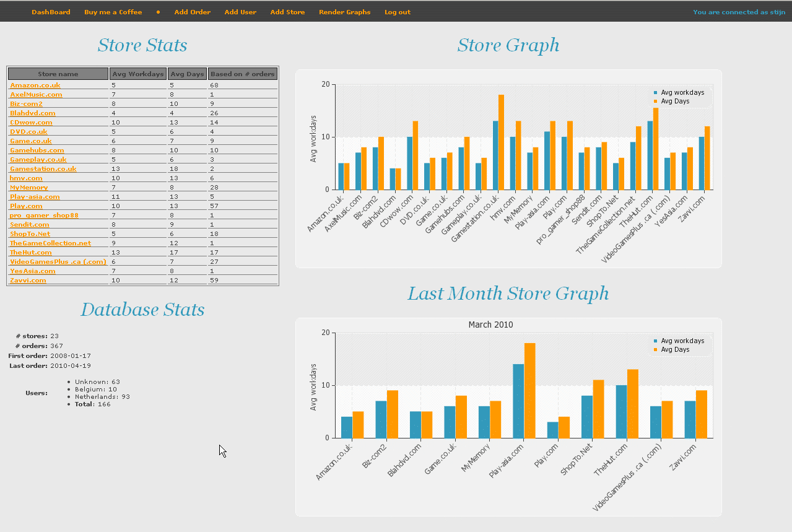Image resolution: width=792 pixels, height=532 pixels.
Task: Click Avg Days value 17 in the TheHut.com row
Action: tap(174, 252)
